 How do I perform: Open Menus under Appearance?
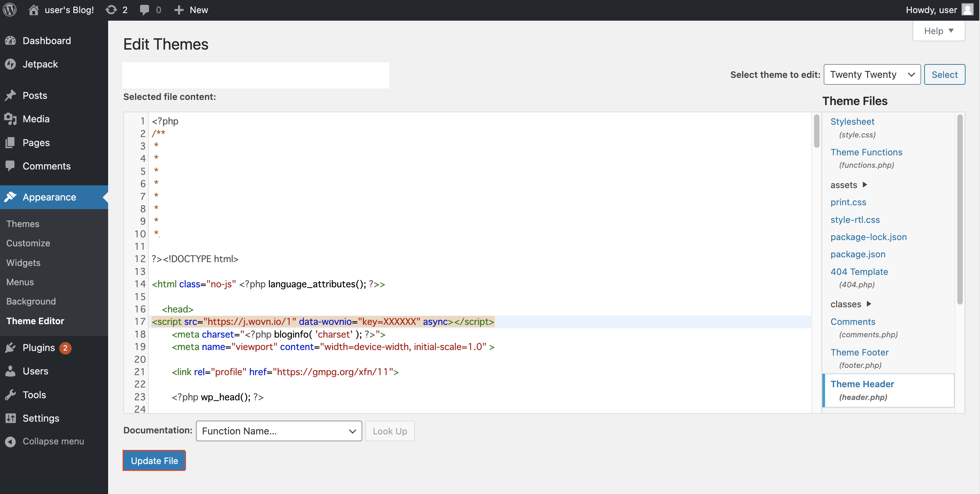[x=20, y=282]
